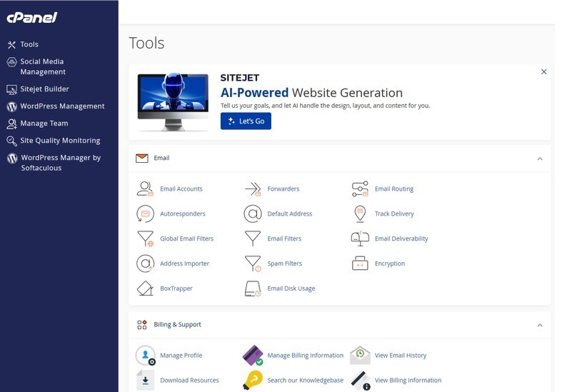562x392 pixels.
Task: Open the Manage Billing Information card icon
Action: tap(253, 355)
